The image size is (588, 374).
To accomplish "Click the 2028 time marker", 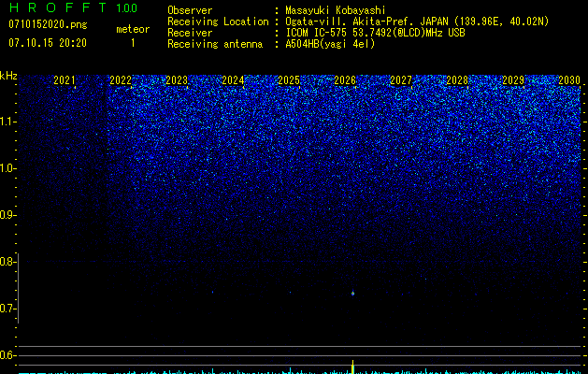I will tap(457, 80).
